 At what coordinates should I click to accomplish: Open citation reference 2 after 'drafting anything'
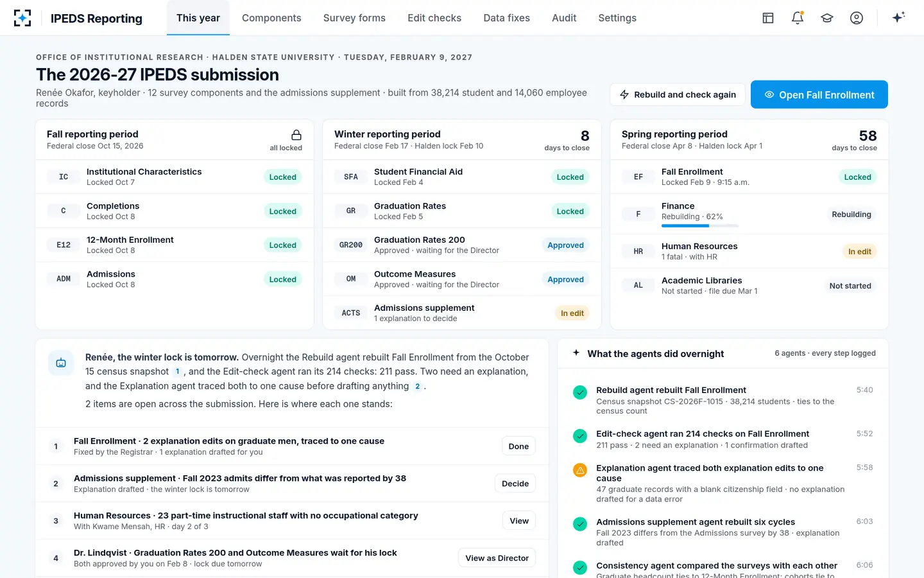418,387
